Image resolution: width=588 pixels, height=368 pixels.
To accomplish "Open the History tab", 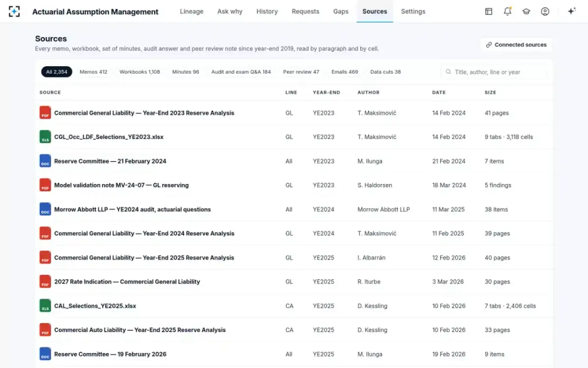I will (267, 11).
